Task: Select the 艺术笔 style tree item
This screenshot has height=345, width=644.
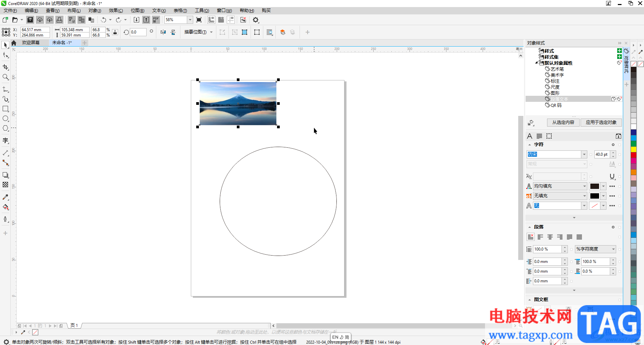Action: [x=557, y=69]
